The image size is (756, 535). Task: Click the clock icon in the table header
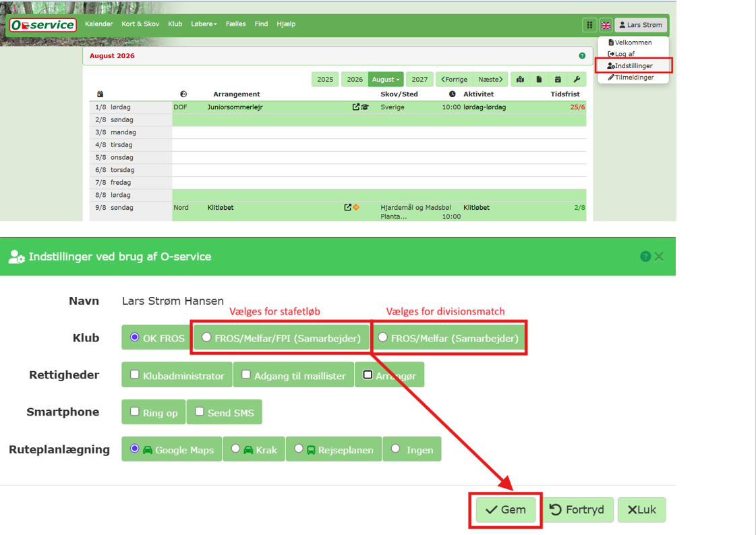pos(453,94)
